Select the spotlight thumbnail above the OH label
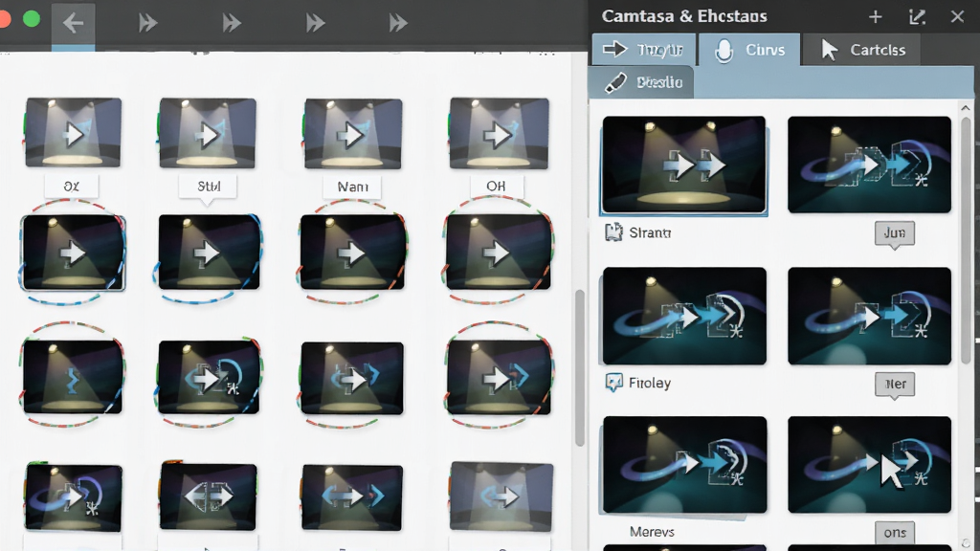Screen dimensions: 980x551 499,133
